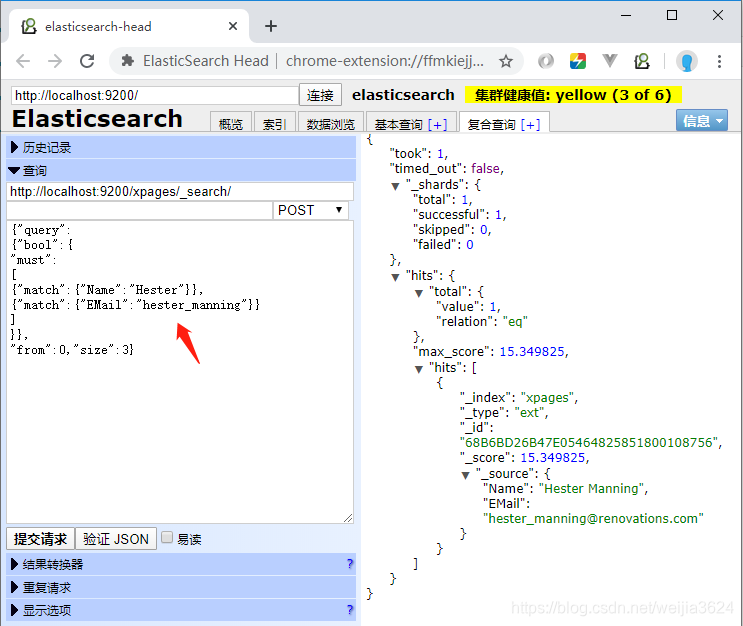Image resolution: width=743 pixels, height=626 pixels.
Task: Click inside the JSON query body textarea
Action: point(180,372)
